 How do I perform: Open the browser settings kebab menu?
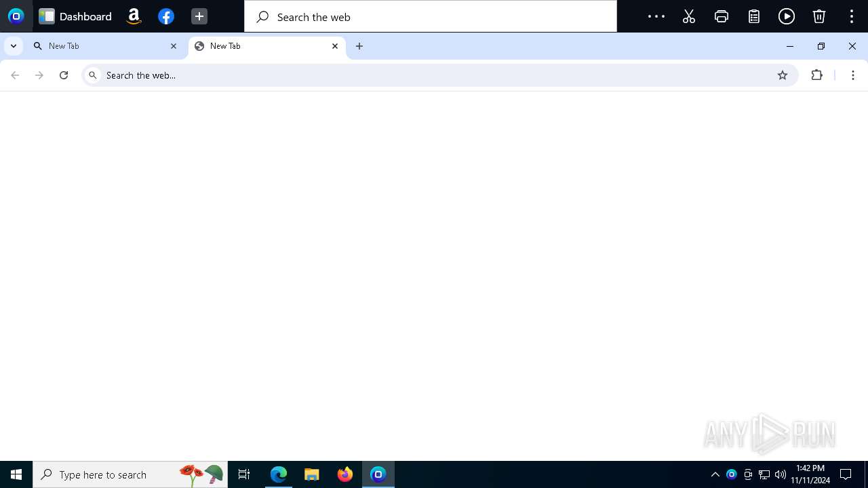(853, 75)
